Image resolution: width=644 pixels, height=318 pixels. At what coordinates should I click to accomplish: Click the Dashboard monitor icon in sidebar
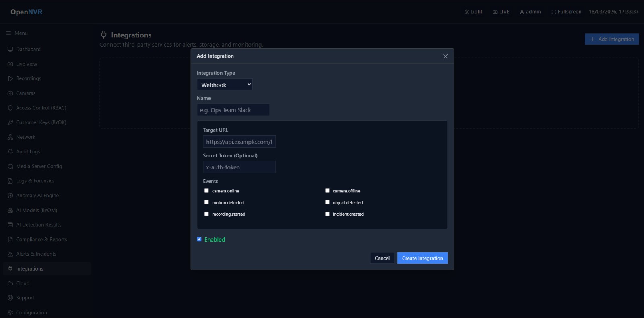click(10, 49)
